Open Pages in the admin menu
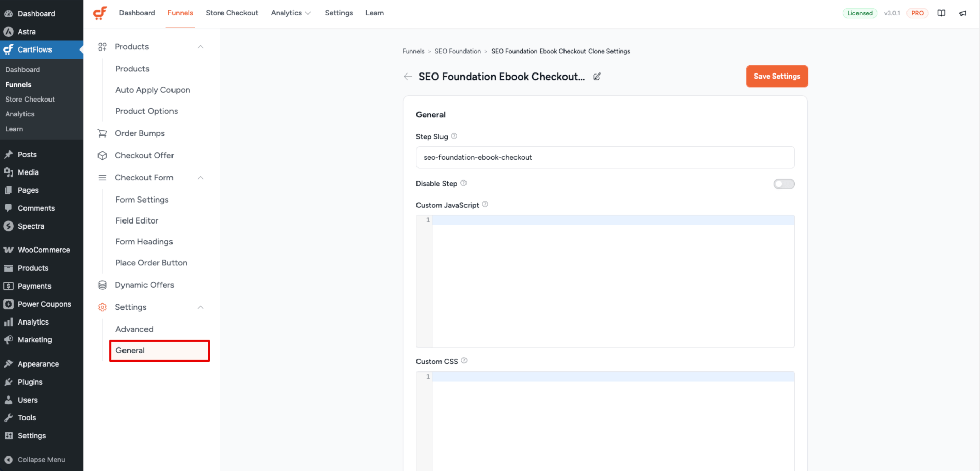The image size is (980, 471). pos(28,190)
